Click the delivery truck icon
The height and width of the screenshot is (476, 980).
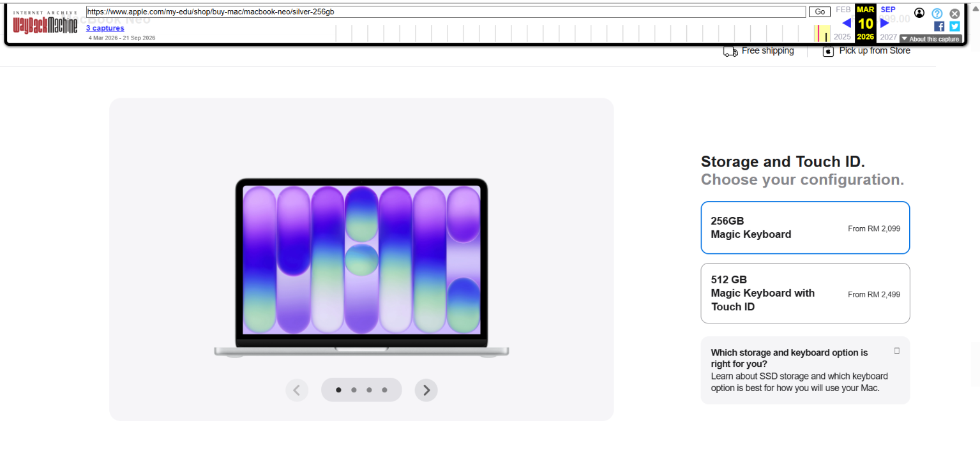pyautogui.click(x=730, y=51)
